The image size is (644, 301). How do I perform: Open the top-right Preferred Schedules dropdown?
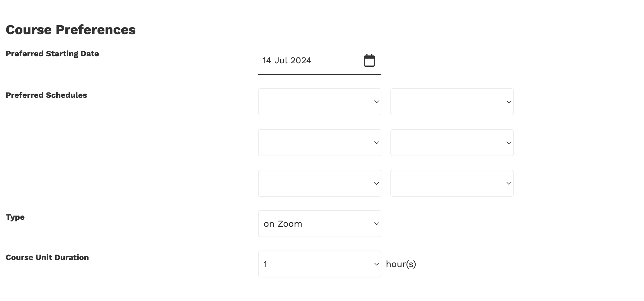(451, 102)
